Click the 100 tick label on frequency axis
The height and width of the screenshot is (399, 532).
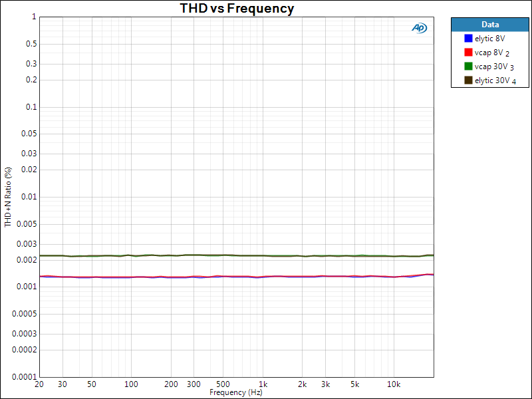coord(131,384)
